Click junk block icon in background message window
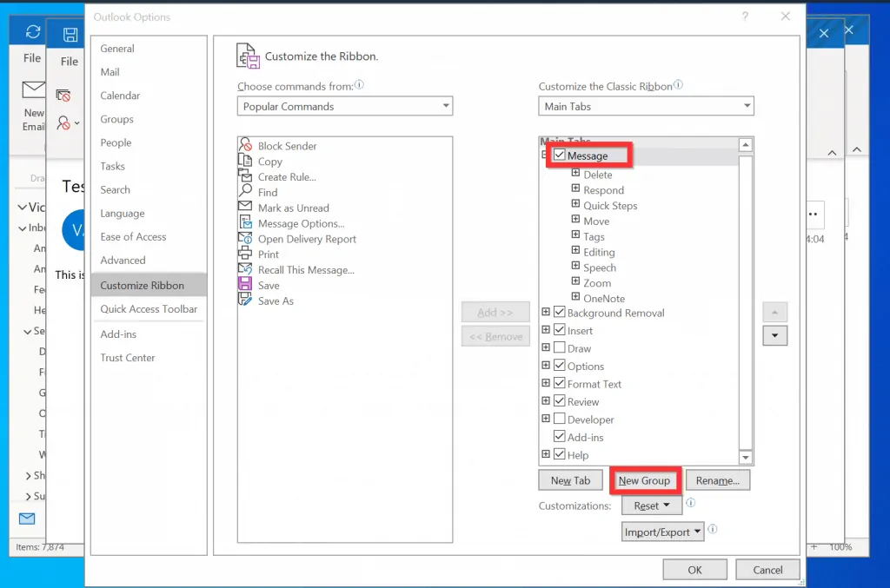890x588 pixels. pos(63,96)
